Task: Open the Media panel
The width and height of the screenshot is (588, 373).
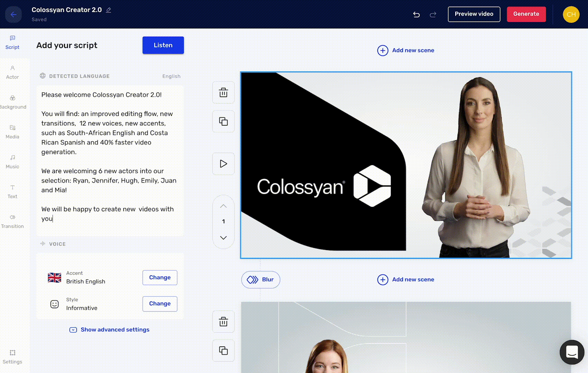Action: coord(12,132)
